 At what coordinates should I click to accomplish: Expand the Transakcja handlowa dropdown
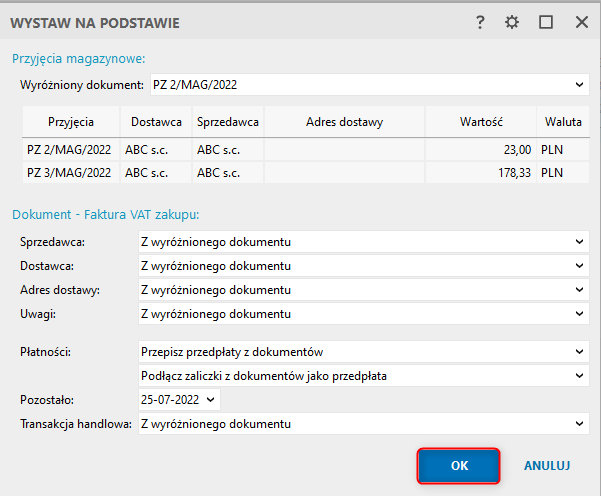point(580,424)
